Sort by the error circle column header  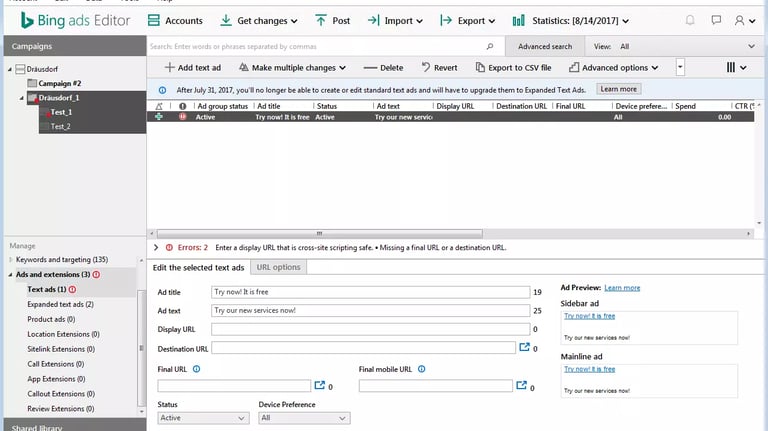182,106
